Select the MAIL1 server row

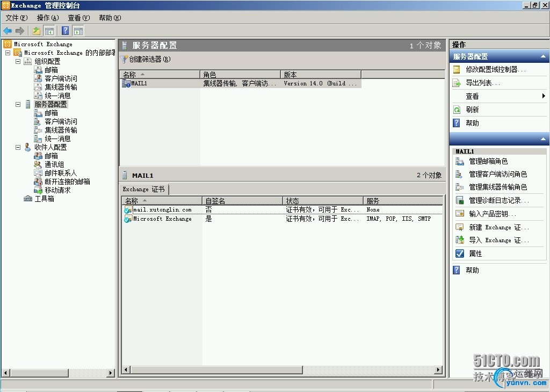(241, 83)
